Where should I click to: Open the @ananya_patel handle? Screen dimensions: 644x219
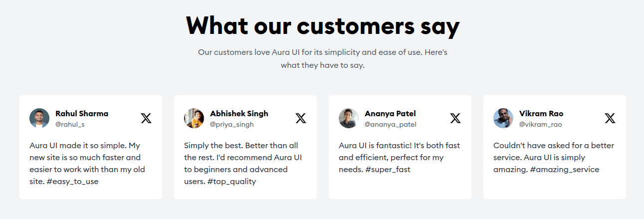391,124
